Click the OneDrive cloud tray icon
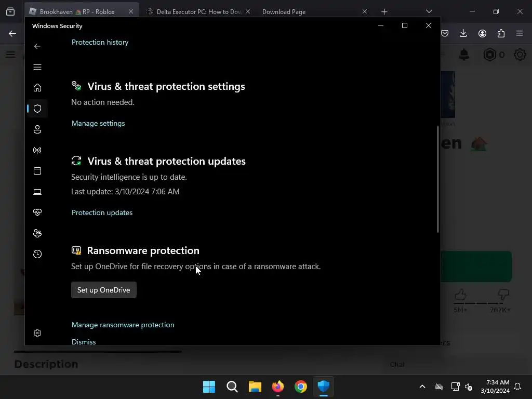Viewport: 532px width, 399px height. click(x=439, y=387)
